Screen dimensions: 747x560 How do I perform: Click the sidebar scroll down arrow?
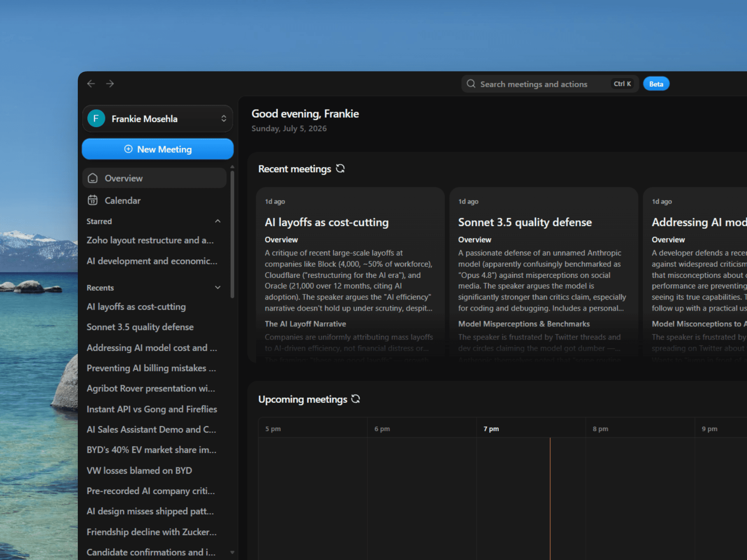(232, 552)
